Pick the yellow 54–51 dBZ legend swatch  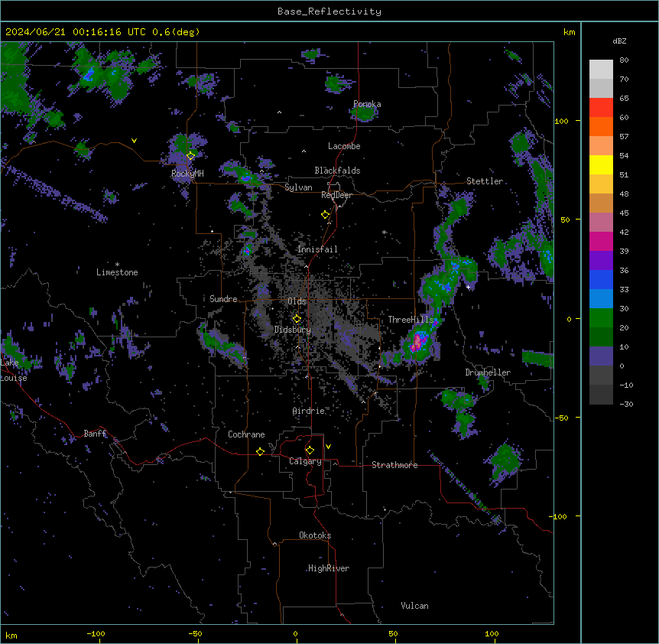pyautogui.click(x=601, y=164)
